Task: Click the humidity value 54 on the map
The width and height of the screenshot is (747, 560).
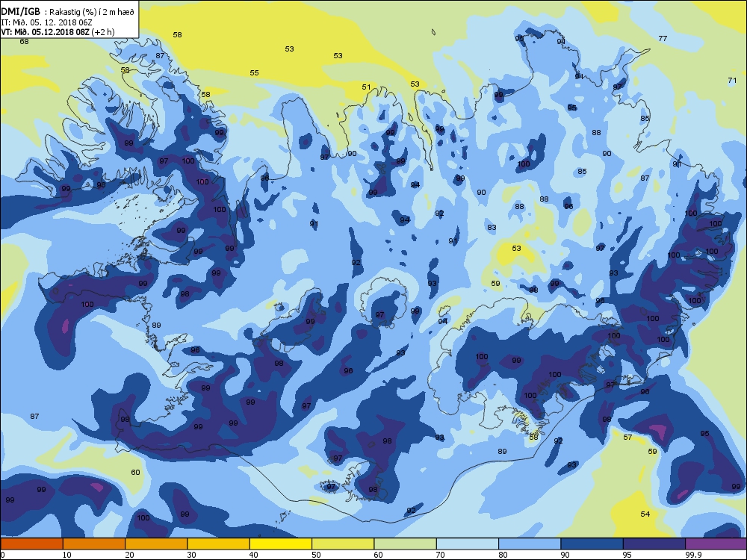Action: tap(645, 514)
